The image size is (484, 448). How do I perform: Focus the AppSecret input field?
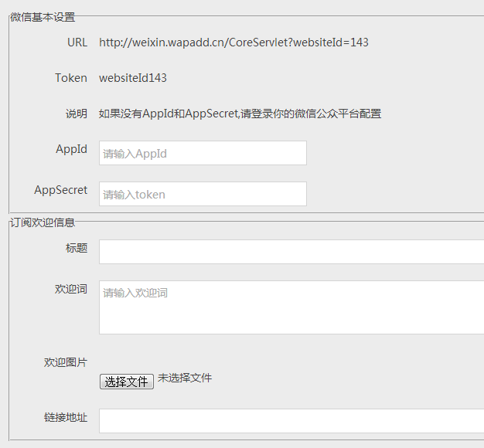[x=203, y=194]
